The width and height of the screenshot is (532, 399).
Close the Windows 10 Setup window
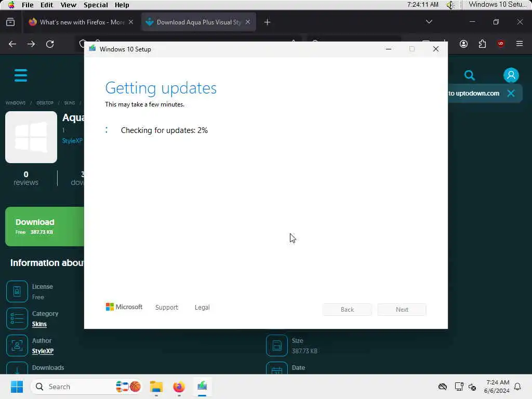coord(436,49)
